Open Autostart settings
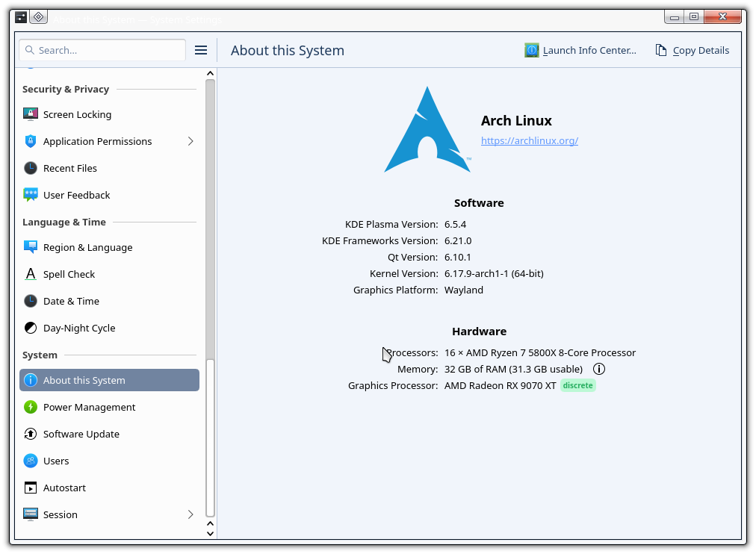This screenshot has width=756, height=554. [x=110, y=488]
